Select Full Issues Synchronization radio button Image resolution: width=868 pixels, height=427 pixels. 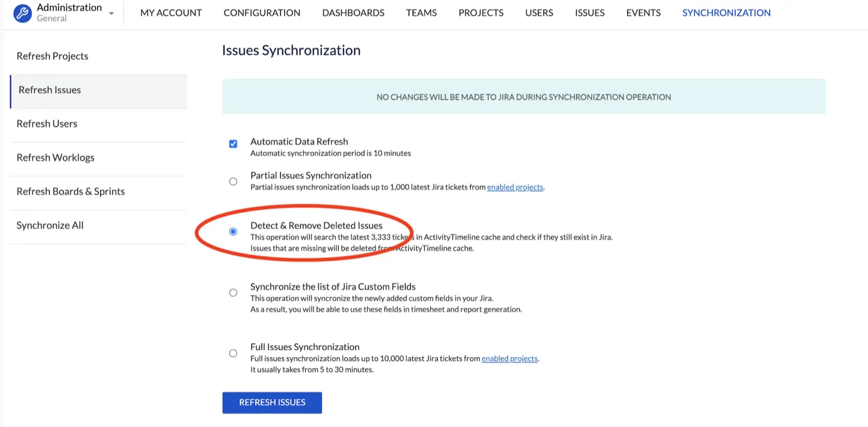[x=233, y=353]
